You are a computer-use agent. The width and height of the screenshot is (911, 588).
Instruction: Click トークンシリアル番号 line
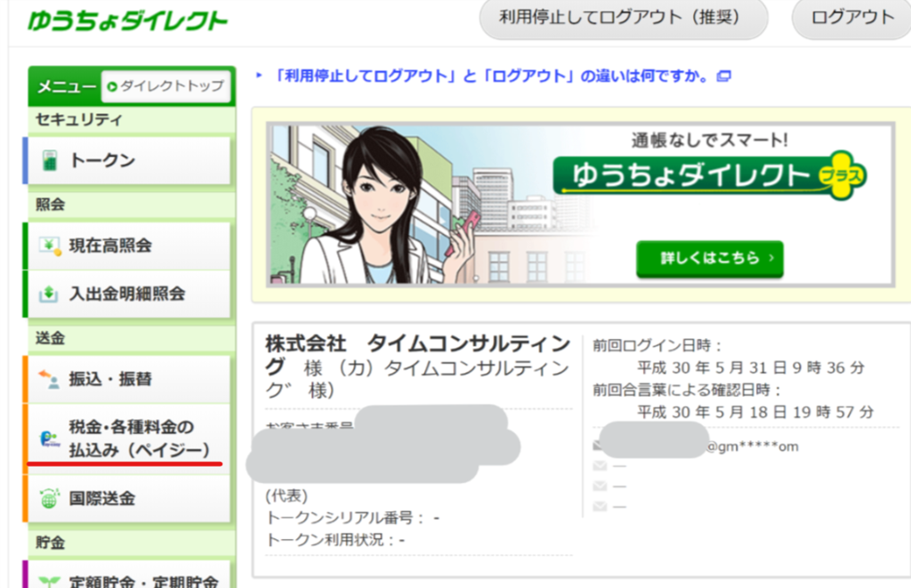352,518
